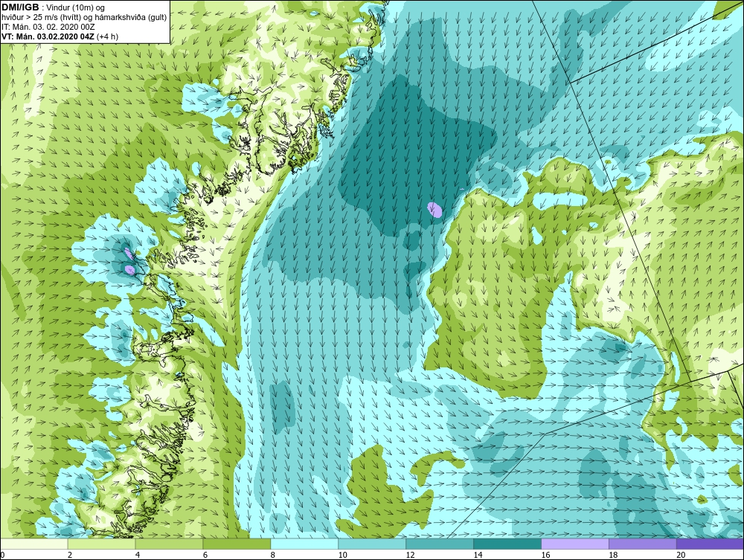Click the legend scale label 16

click(545, 555)
